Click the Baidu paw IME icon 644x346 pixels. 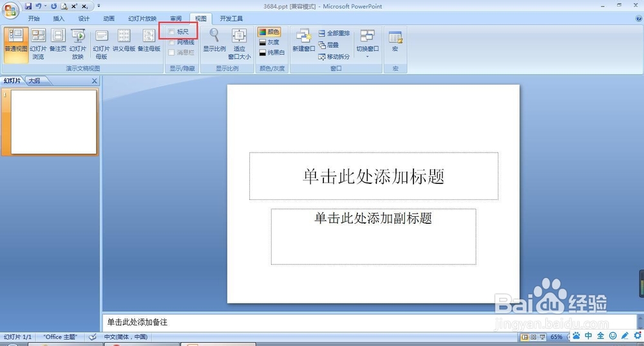[x=576, y=336]
